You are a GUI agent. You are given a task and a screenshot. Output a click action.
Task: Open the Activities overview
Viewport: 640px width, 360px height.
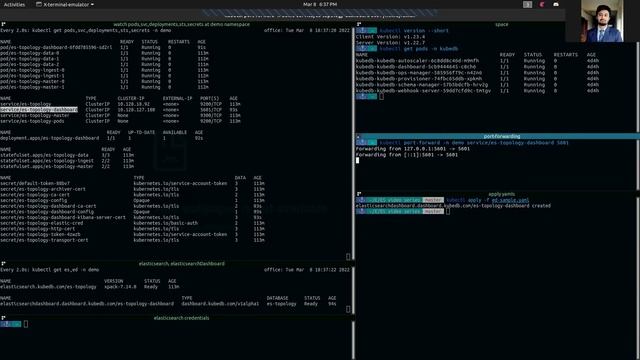tap(14, 4)
